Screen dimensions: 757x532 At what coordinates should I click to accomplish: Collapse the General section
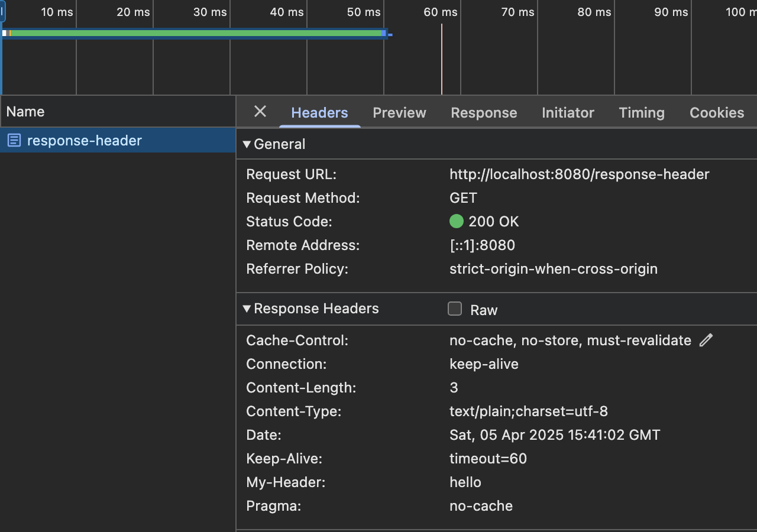click(x=247, y=144)
